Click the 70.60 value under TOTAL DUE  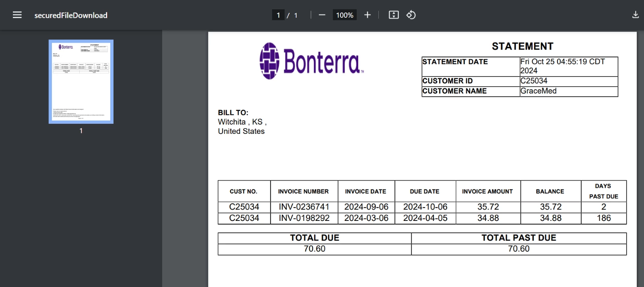point(315,249)
